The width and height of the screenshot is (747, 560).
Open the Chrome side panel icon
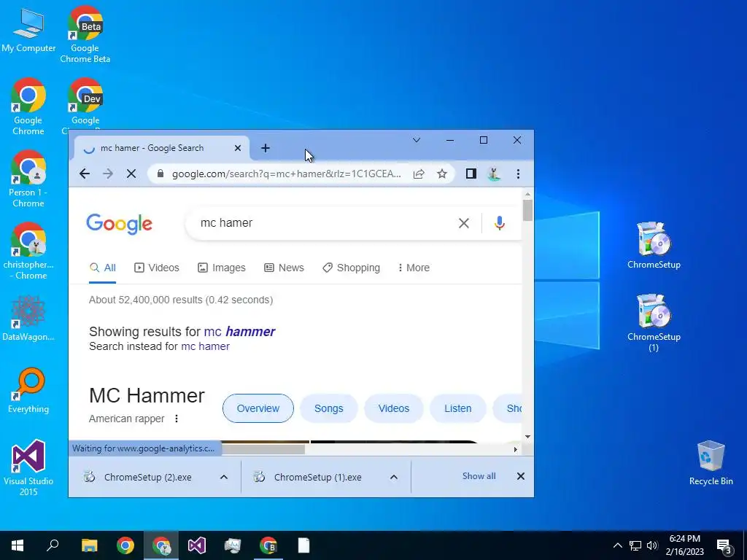[x=471, y=174]
